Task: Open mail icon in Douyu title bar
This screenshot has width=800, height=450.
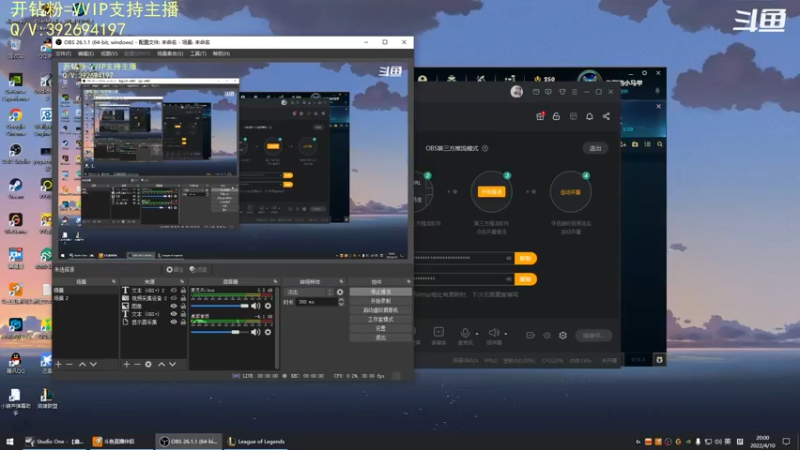Action: [x=536, y=92]
